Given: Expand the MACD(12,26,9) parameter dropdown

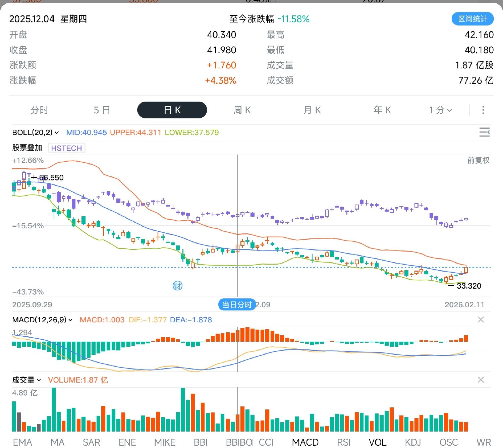Looking at the screenshot, I should click(x=43, y=320).
